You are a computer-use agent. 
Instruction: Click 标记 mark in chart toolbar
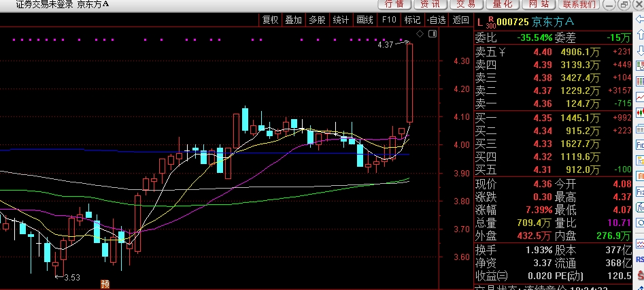click(412, 20)
